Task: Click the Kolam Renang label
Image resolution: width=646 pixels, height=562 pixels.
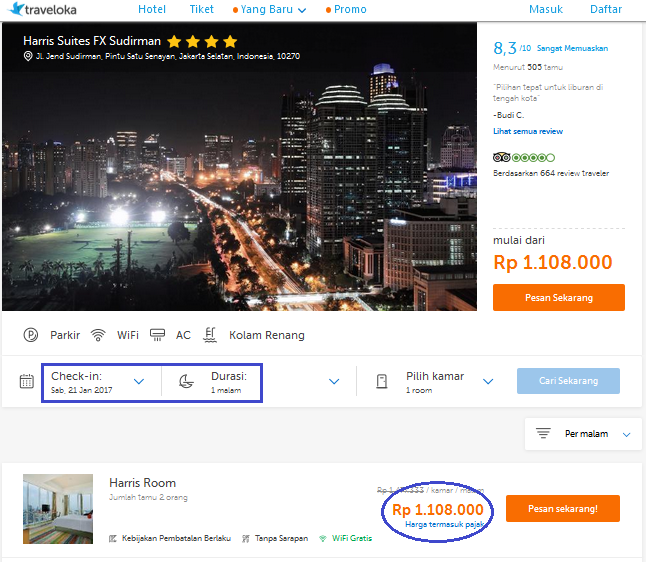Action: pos(267,335)
